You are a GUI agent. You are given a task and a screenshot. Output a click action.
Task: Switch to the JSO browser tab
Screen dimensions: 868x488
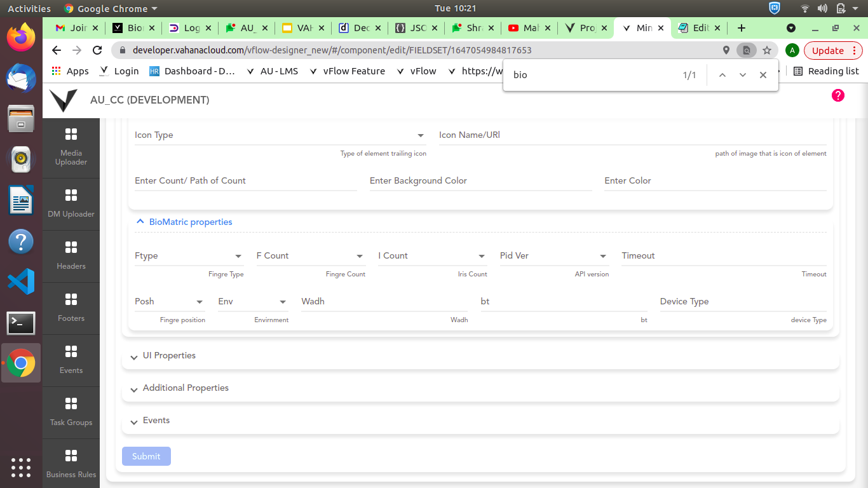pos(417,28)
